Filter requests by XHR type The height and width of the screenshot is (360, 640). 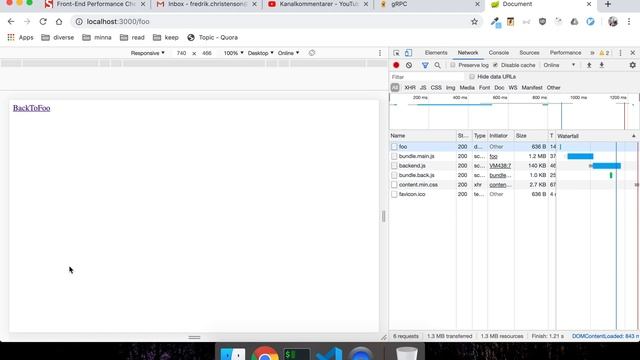pyautogui.click(x=410, y=88)
